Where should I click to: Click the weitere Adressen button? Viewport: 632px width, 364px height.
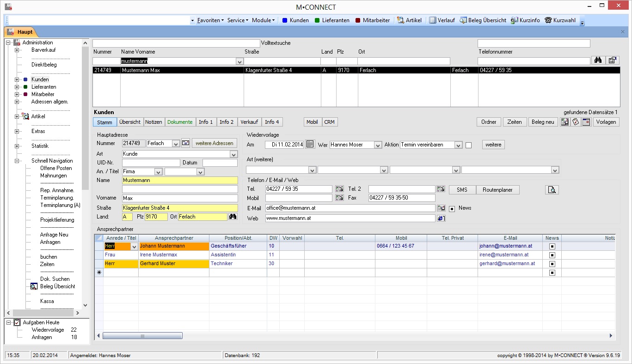point(215,143)
